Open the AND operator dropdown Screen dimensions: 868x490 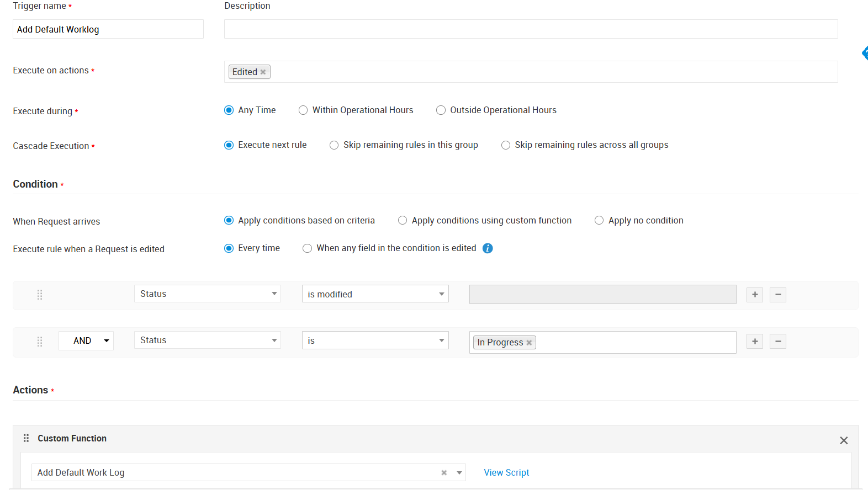[86, 341]
